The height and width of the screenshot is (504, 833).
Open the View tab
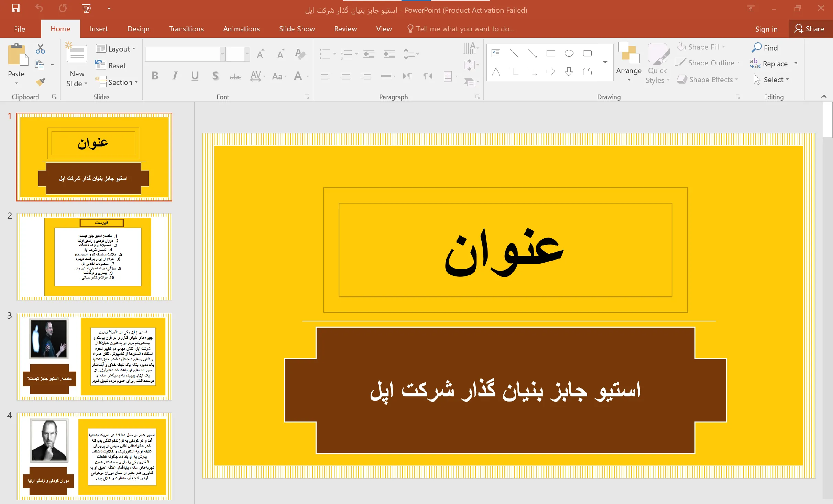click(x=384, y=29)
